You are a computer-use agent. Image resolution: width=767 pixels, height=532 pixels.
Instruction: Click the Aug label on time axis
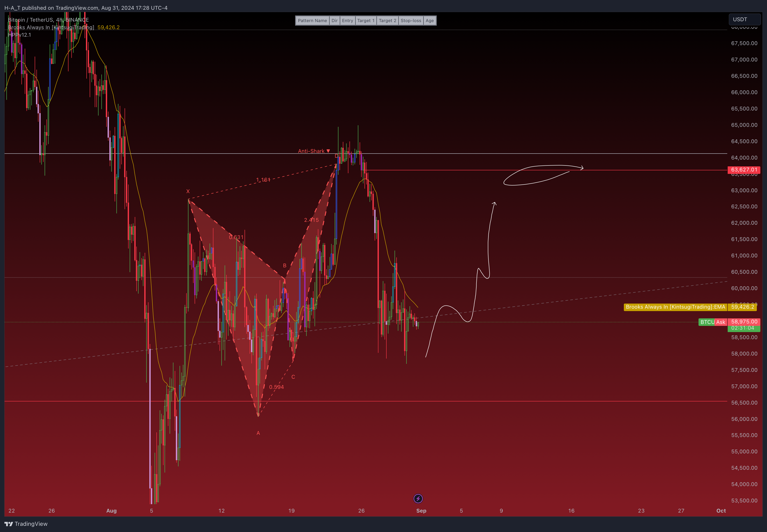[111, 511]
